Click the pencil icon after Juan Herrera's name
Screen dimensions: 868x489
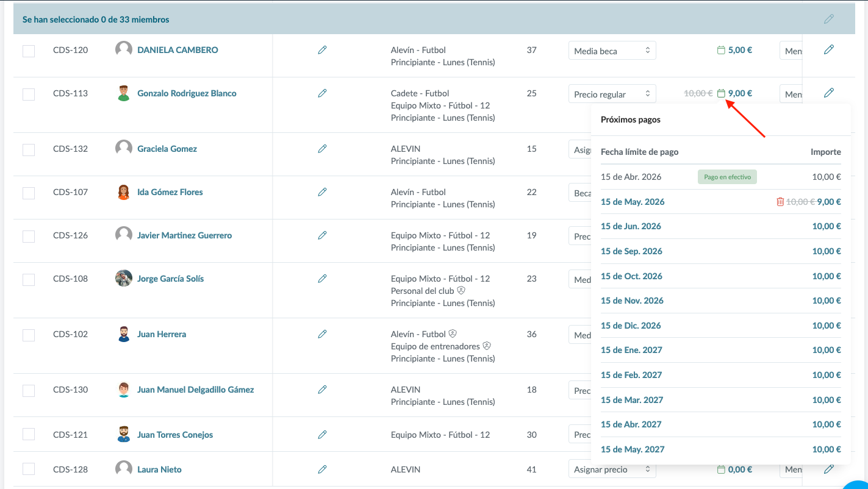(x=323, y=334)
